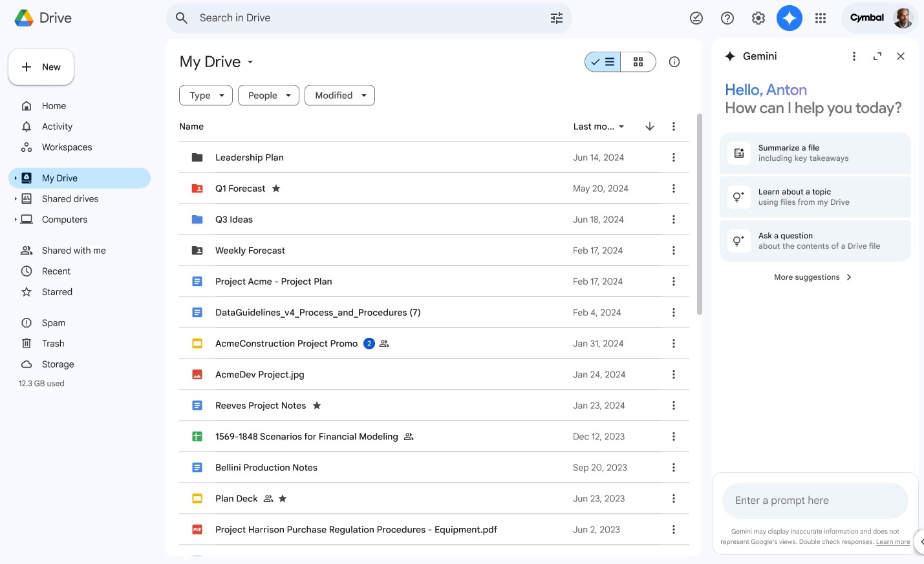Expand the Shared drives tree arrow
The height and width of the screenshot is (564, 924).
tap(16, 199)
